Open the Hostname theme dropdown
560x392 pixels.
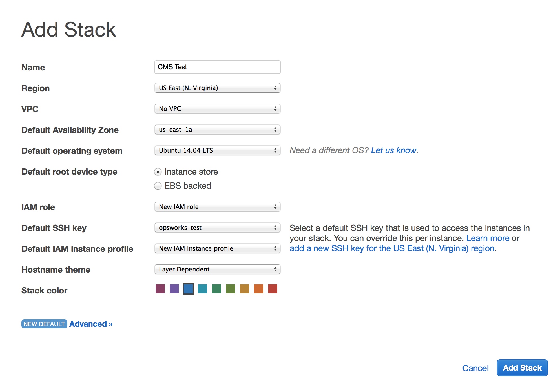pos(217,269)
